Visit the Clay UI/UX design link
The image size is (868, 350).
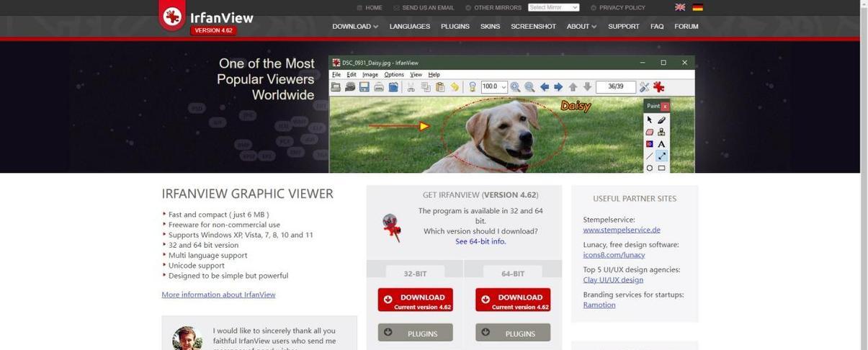(x=613, y=279)
